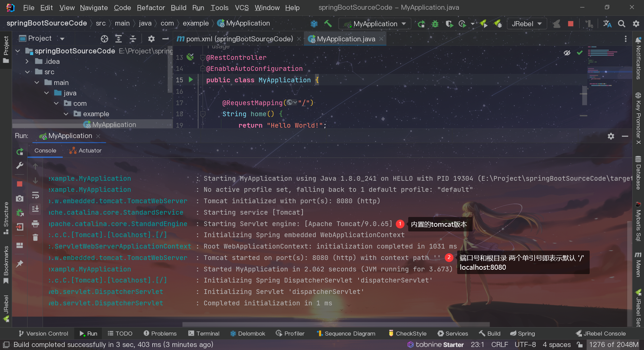Viewport: 644px width, 350px height.
Task: Open the Translate plugin icon
Action: [607, 24]
